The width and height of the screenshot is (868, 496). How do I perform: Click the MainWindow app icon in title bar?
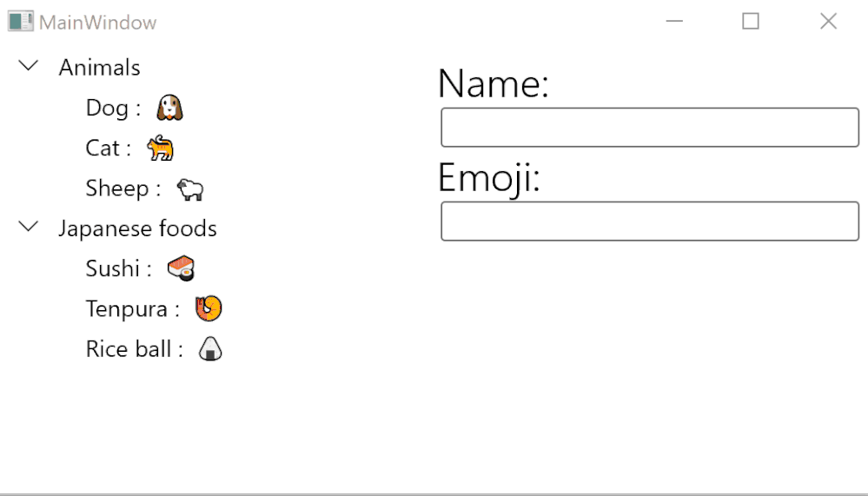(x=21, y=22)
